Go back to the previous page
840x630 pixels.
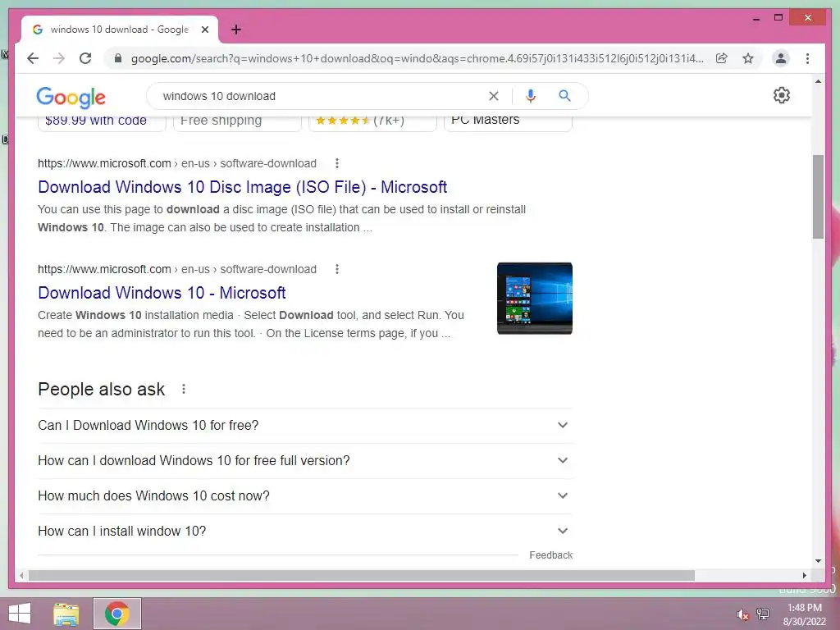point(33,58)
